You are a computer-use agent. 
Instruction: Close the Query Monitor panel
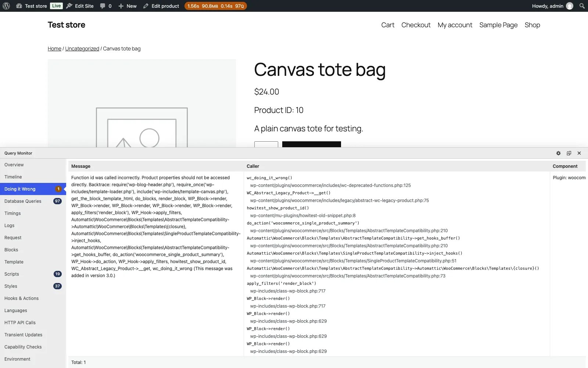pos(579,153)
